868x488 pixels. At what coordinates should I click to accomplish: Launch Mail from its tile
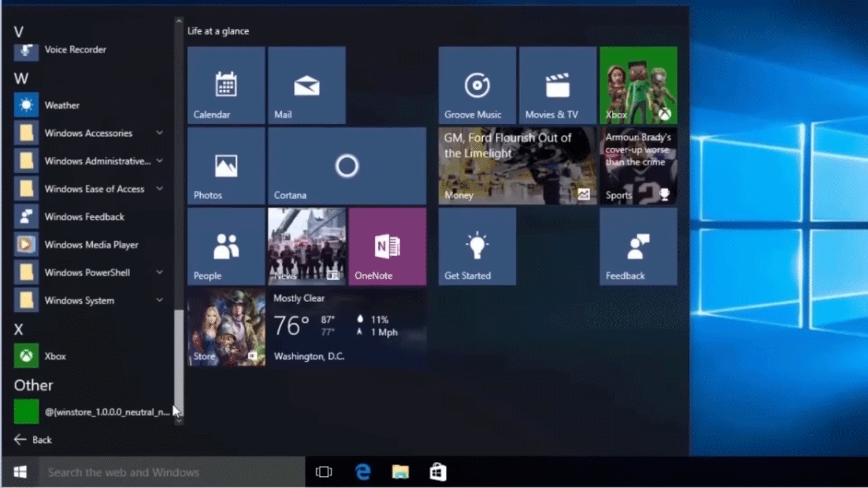click(307, 85)
